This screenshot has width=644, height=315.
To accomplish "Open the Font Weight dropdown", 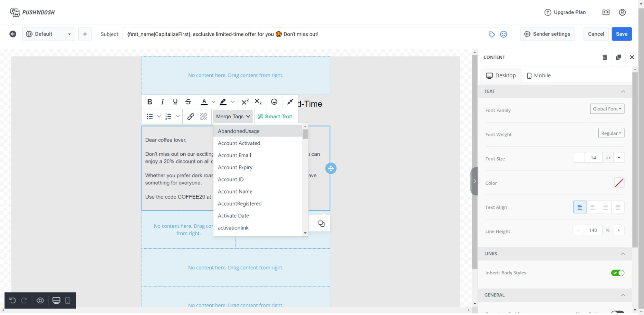I will pyautogui.click(x=611, y=133).
